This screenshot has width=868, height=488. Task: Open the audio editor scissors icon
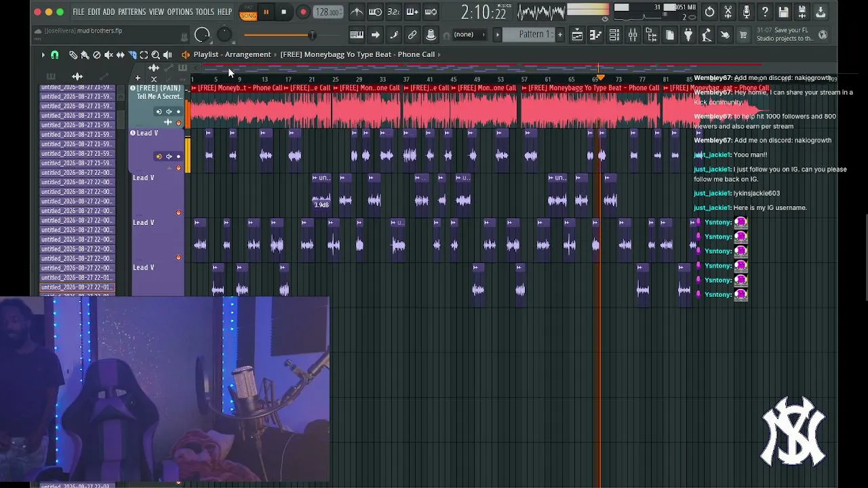coord(728,12)
